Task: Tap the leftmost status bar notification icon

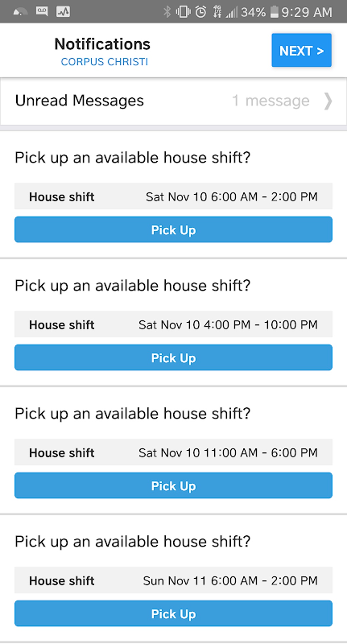Action: click(x=20, y=12)
